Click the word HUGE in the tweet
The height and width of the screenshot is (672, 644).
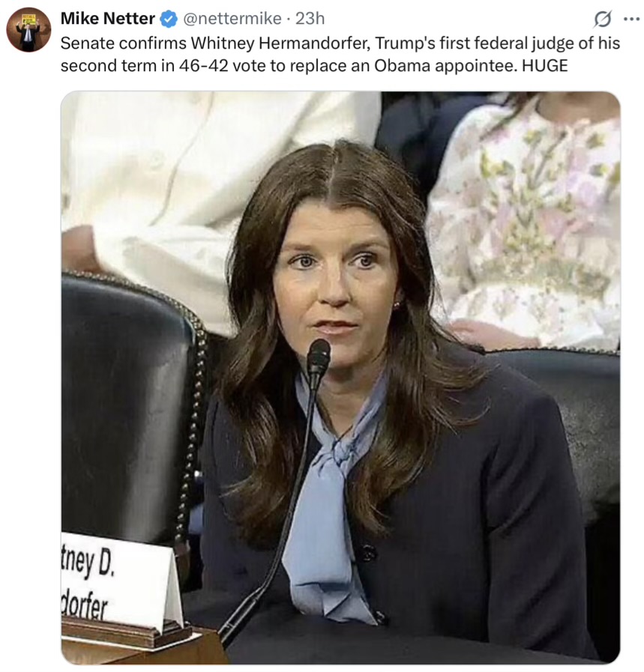pyautogui.click(x=544, y=66)
